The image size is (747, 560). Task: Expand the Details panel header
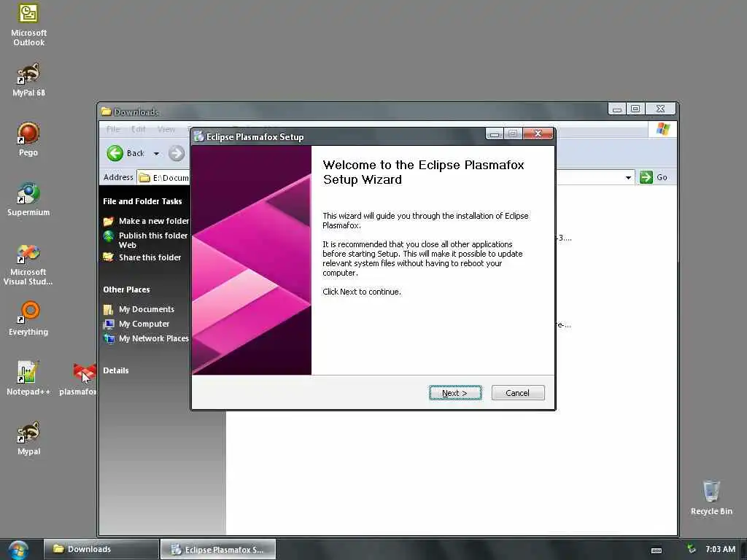pos(116,370)
